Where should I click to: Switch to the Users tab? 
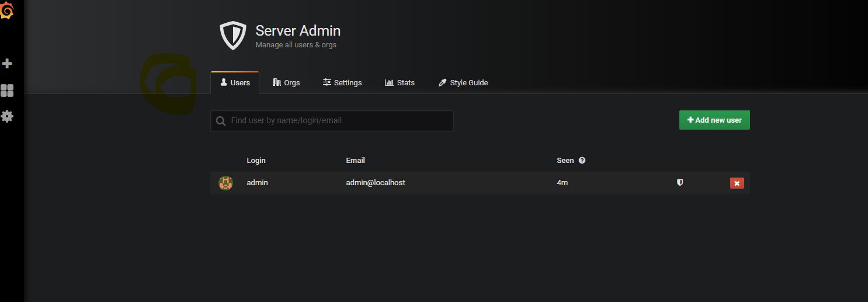[235, 82]
